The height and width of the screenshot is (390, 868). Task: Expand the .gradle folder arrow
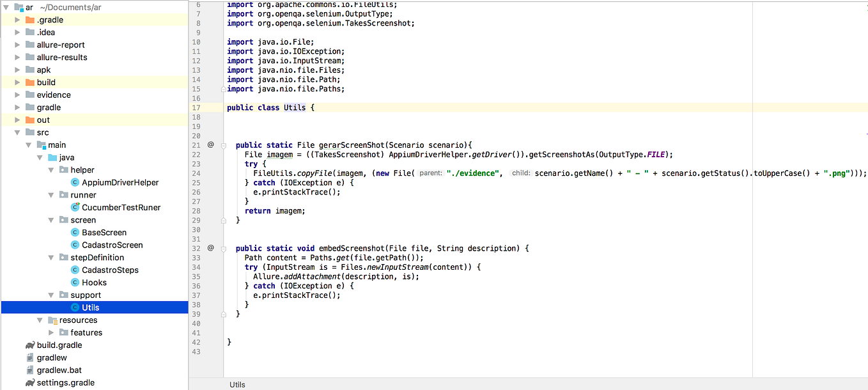pos(17,20)
